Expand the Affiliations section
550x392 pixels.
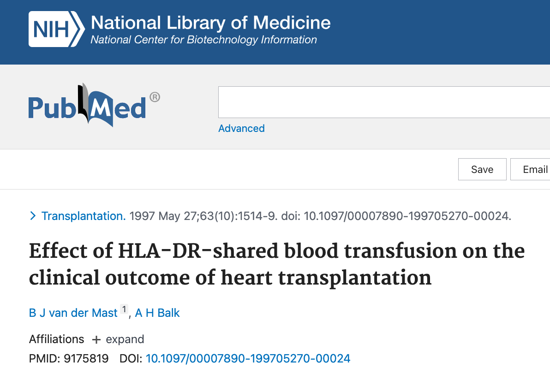[118, 339]
